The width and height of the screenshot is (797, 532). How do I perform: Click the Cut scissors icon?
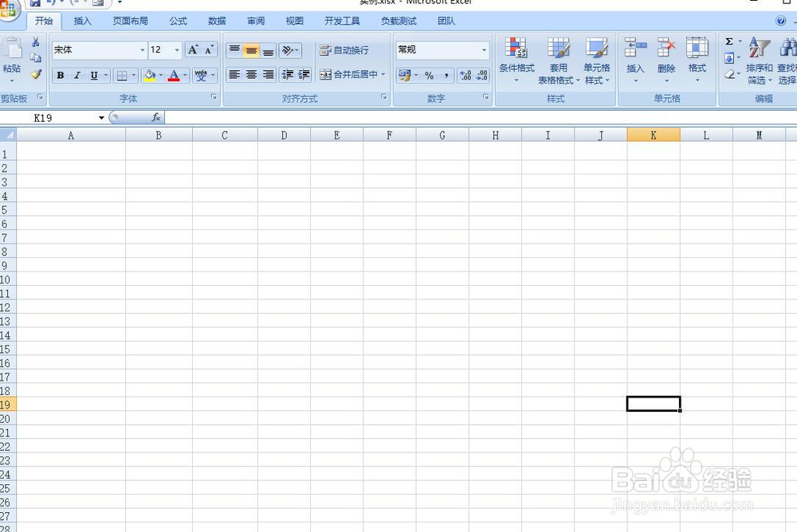click(36, 42)
